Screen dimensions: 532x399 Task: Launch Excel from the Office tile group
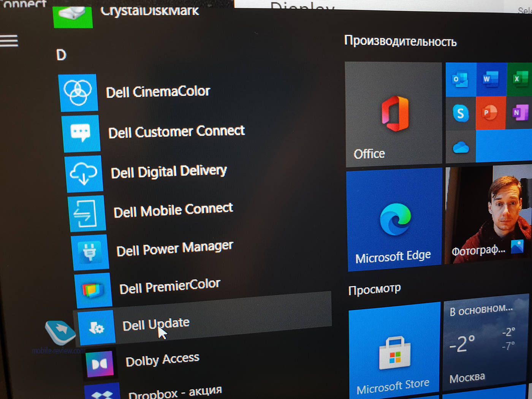519,79
